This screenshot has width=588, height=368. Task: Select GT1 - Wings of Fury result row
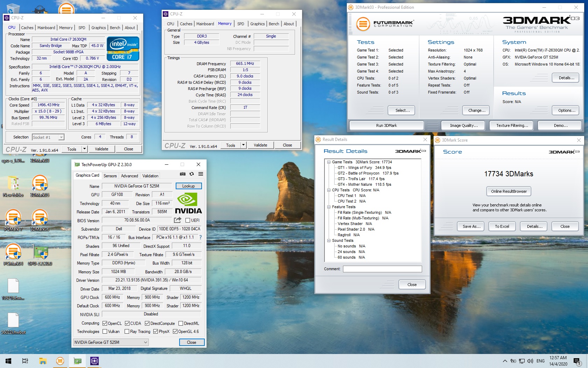pyautogui.click(x=364, y=168)
